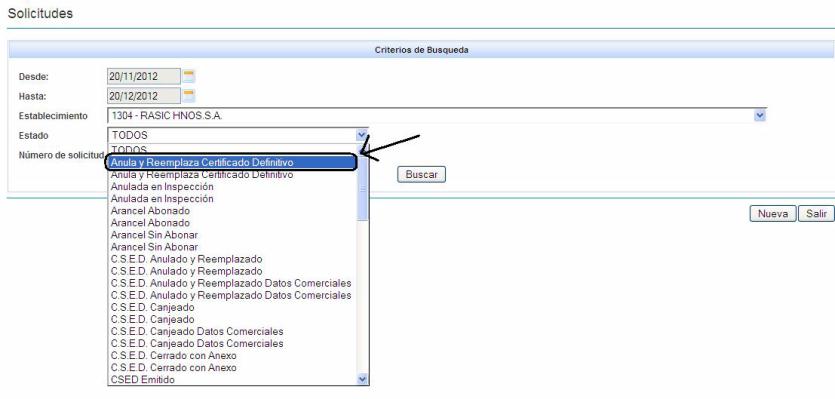Open the calendar picker next to Hasta
This screenshot has width=835, height=399.
[189, 96]
